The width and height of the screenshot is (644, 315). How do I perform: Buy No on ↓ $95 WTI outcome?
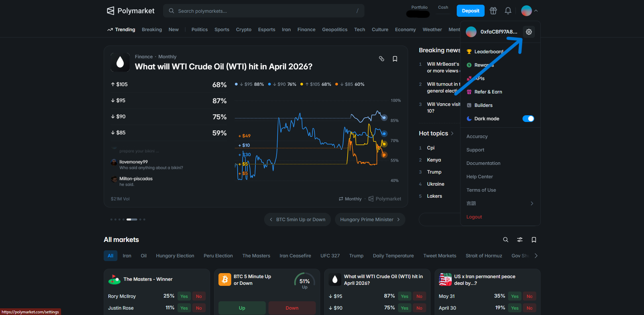click(x=419, y=296)
